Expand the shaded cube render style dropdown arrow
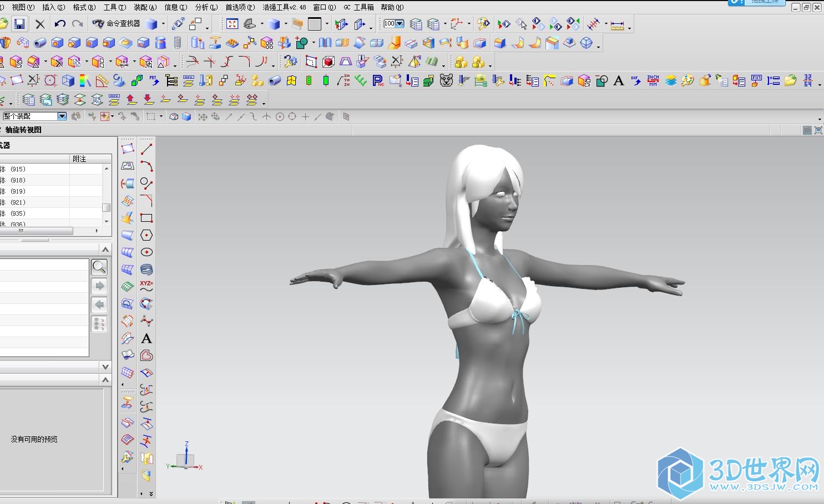This screenshot has width=824, height=504. [285, 24]
